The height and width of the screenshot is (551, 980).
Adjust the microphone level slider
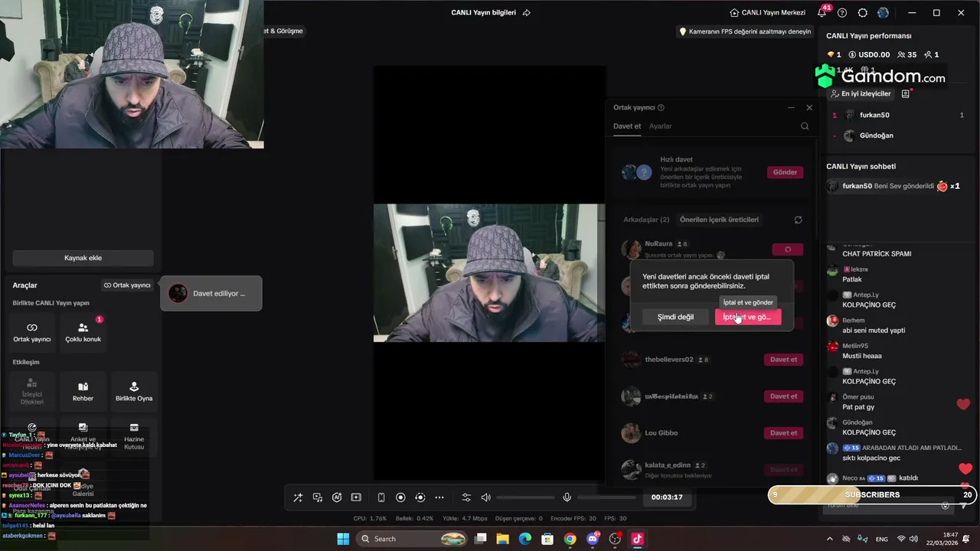(607, 497)
